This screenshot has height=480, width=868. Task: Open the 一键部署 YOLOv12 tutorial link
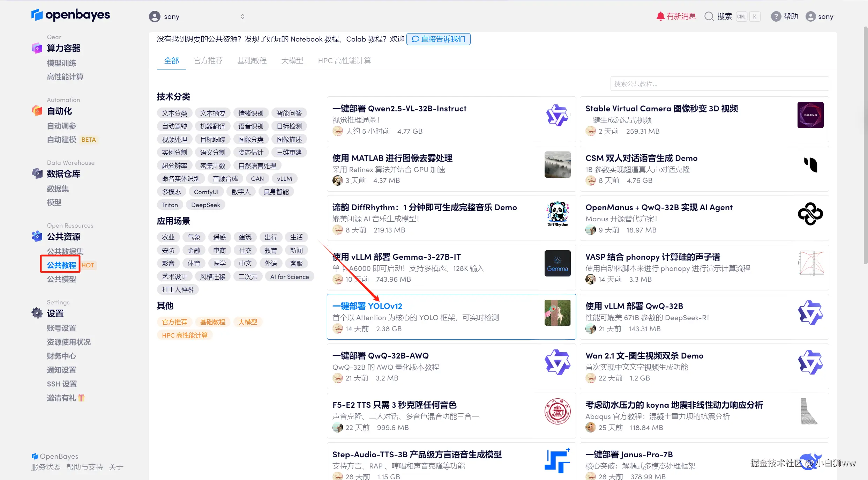pos(367,306)
